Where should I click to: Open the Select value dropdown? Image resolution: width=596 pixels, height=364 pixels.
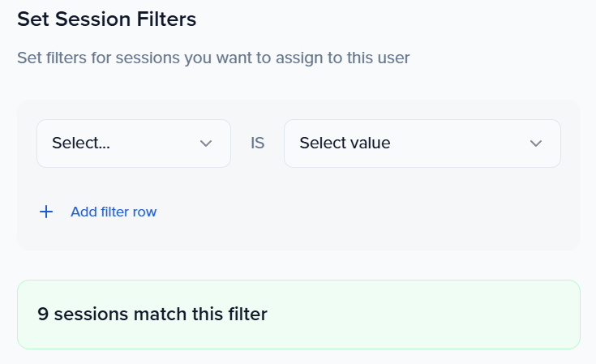pos(422,143)
